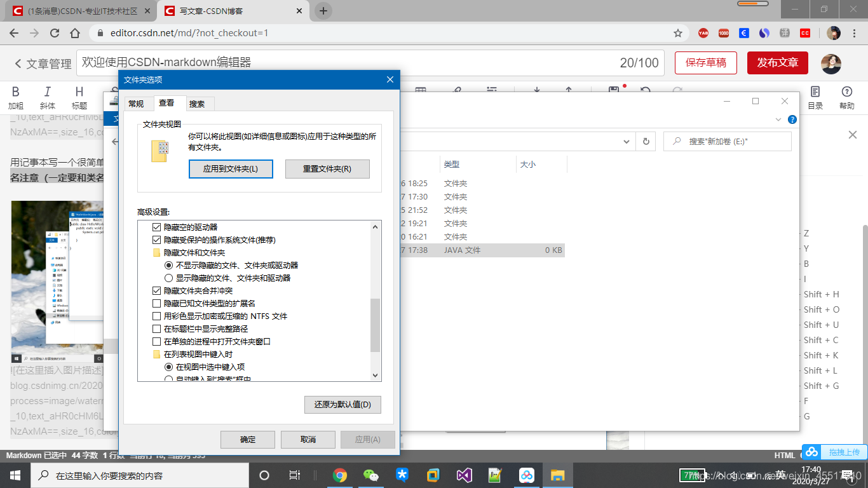The image size is (868, 488).
Task: Open Task View on taskbar
Action: (294, 475)
